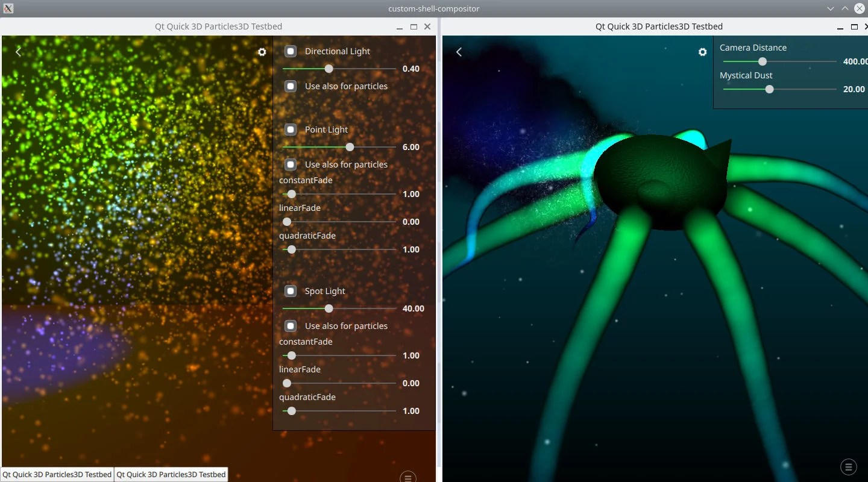The height and width of the screenshot is (482, 868).
Task: Select the second Testbed entry in the taskbar
Action: pos(171,474)
